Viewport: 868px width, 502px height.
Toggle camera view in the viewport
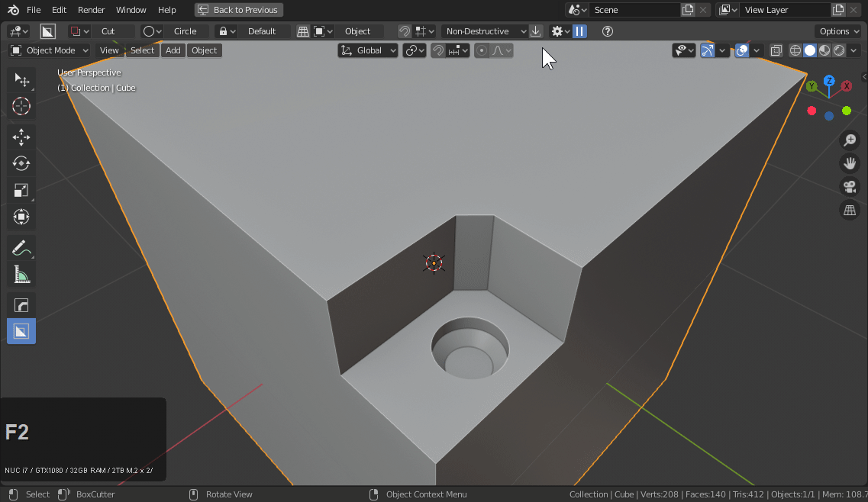[849, 187]
